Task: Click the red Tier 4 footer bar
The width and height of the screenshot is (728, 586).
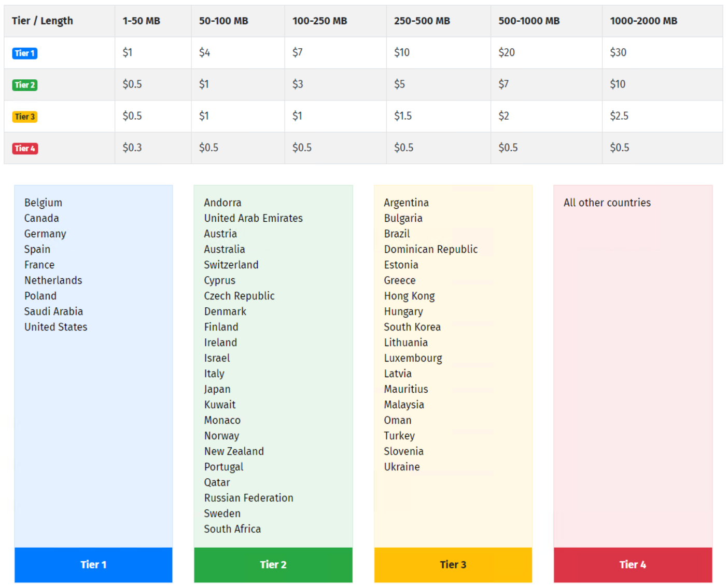Action: point(633,565)
